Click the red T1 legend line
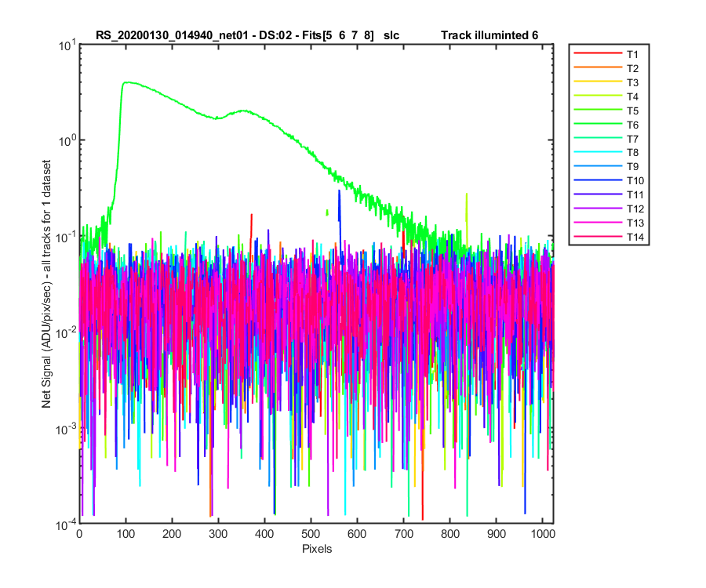The width and height of the screenshot is (706, 588). (598, 53)
